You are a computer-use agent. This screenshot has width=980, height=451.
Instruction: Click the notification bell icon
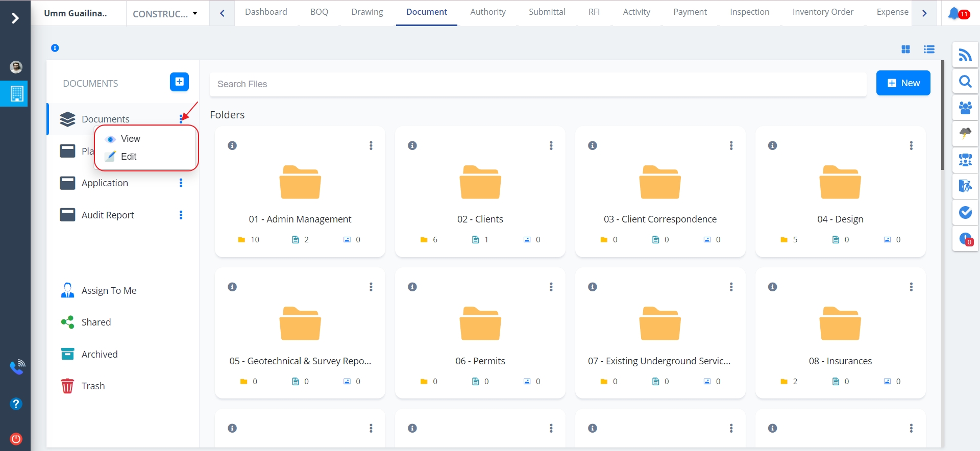pos(953,13)
